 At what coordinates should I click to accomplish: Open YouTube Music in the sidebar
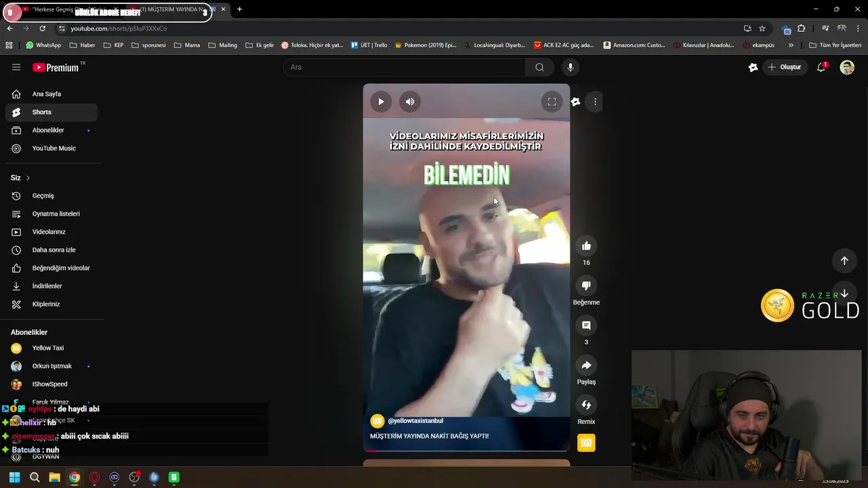[x=52, y=148]
